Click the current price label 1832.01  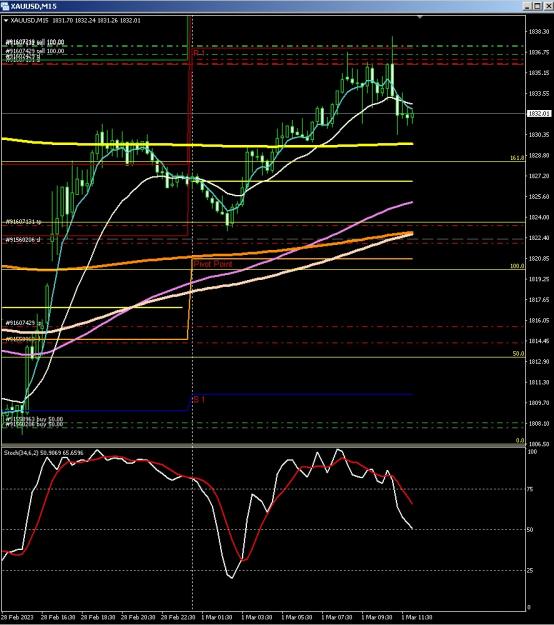pyautogui.click(x=538, y=114)
